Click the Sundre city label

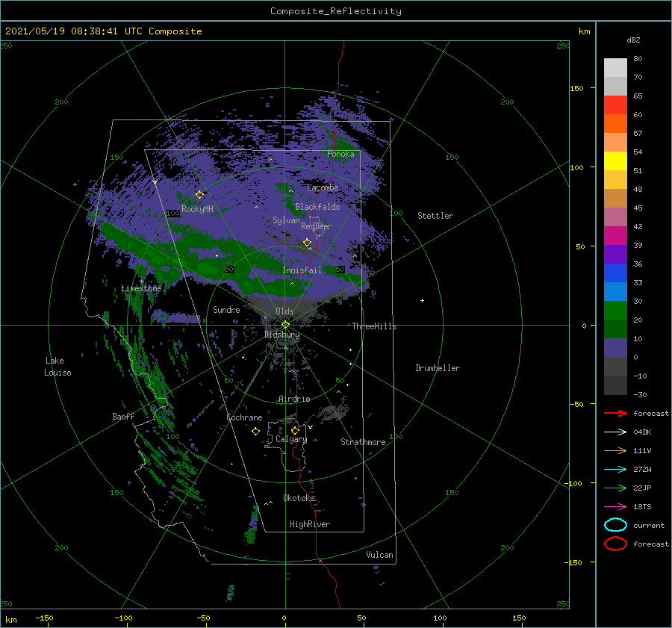(x=226, y=309)
